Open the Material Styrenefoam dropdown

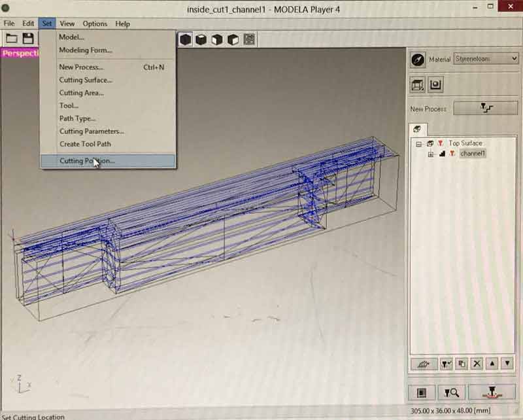(x=486, y=59)
